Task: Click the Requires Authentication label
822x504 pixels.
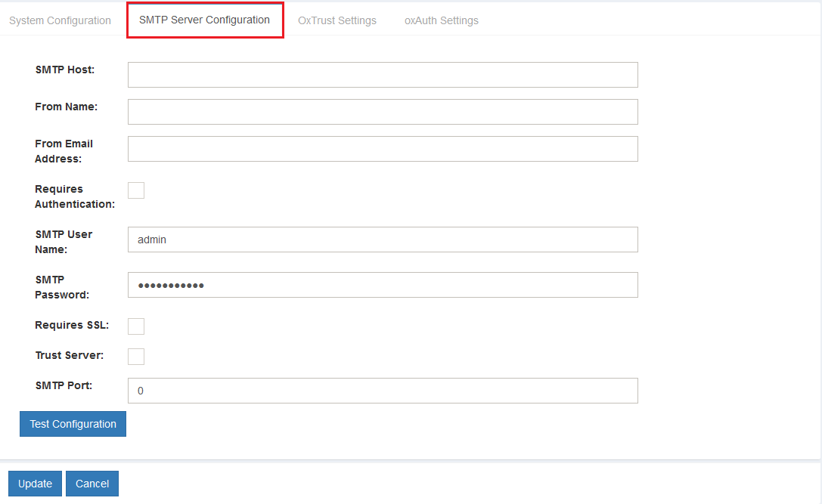Action: point(74,196)
